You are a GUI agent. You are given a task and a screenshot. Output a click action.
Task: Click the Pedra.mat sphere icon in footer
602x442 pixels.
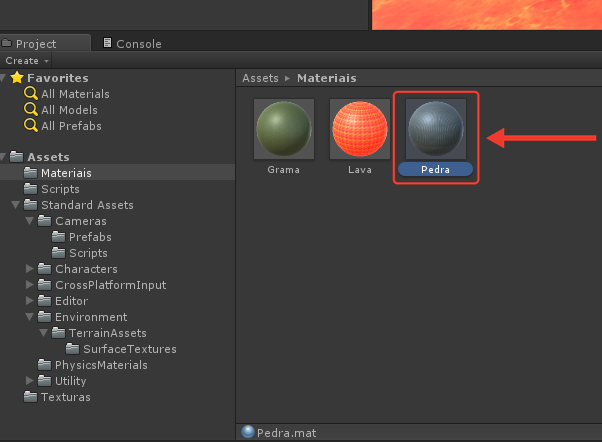click(248, 432)
